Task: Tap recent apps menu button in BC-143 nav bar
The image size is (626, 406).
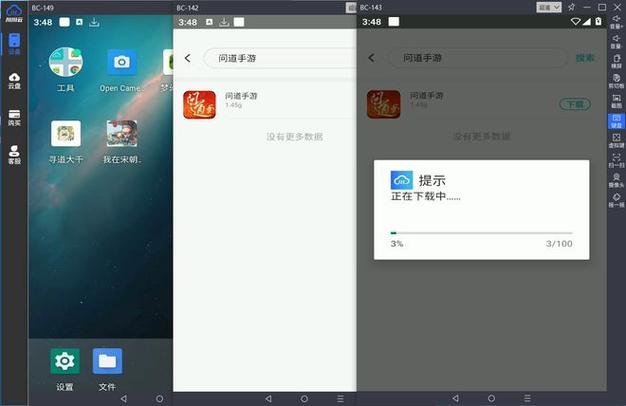Action: (x=527, y=398)
